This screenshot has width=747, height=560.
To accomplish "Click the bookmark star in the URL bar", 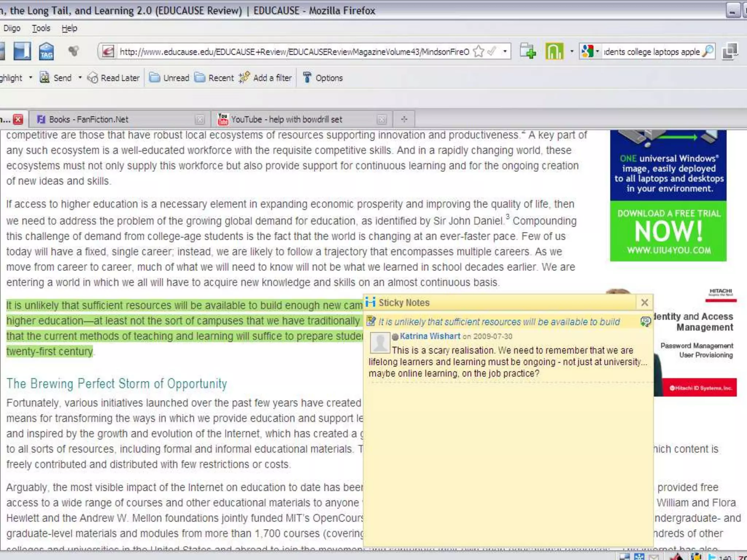I will coord(479,51).
